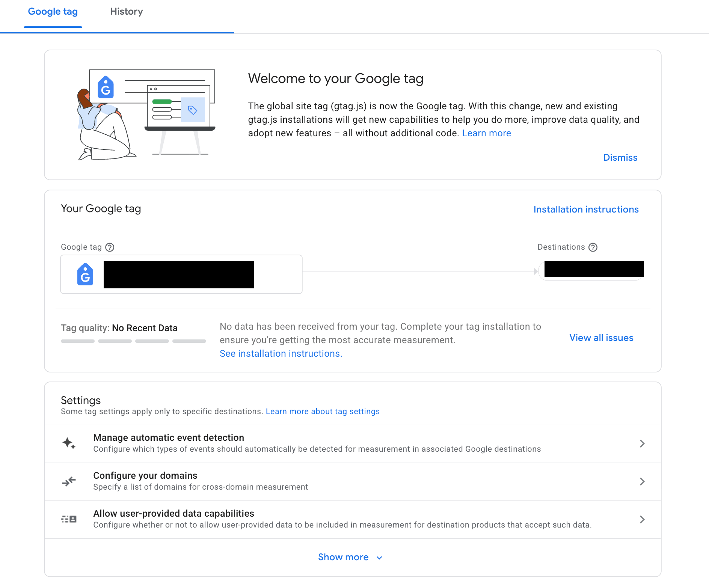Image resolution: width=709 pixels, height=588 pixels.
Task: Click the user-provided data icon
Action: pos(69,519)
